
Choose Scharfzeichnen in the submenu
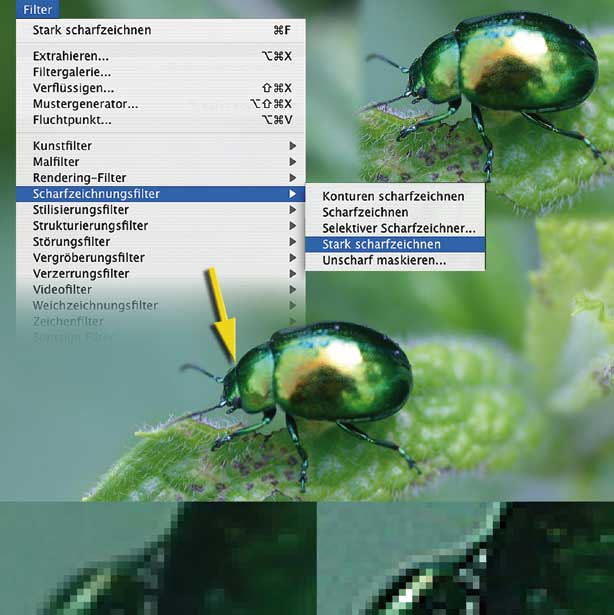pos(395,212)
